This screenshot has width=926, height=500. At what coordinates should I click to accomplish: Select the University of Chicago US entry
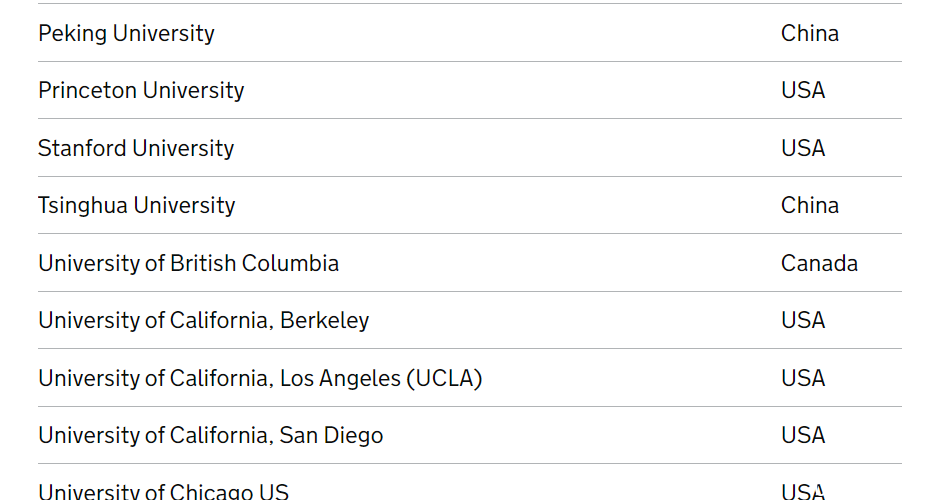coord(164,491)
